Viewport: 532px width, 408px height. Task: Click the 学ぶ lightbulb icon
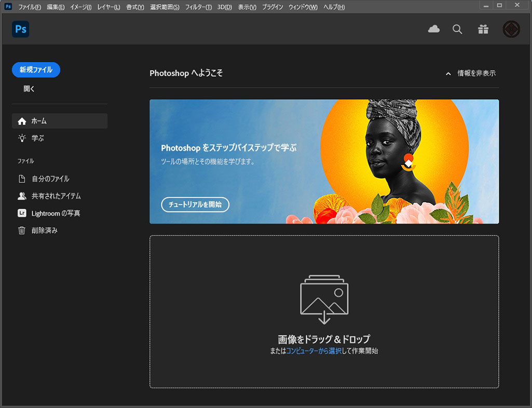[x=22, y=138]
